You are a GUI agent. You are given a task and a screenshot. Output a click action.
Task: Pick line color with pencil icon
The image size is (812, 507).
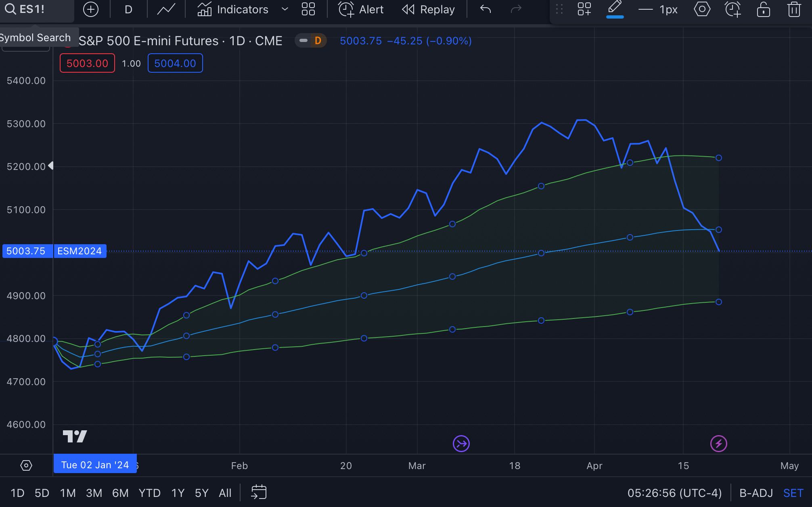tap(615, 9)
